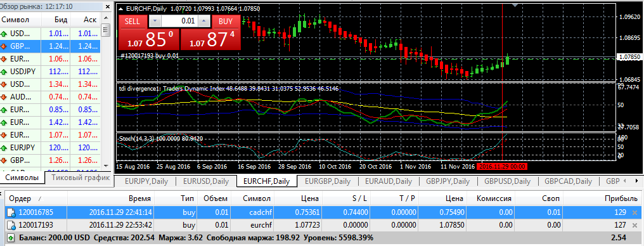Click the green up arrow beside EURJPY
The width and height of the screenshot is (644, 246).
click(x=4, y=148)
